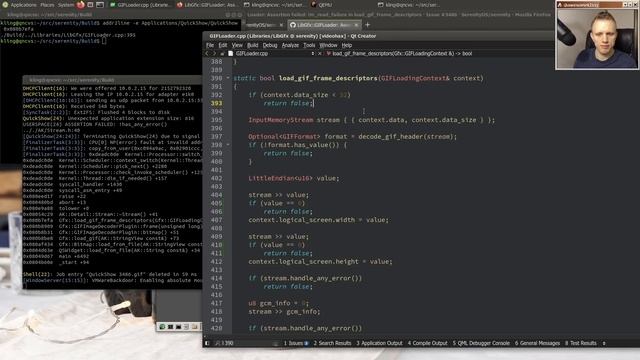Close the SerenityOS/ser... browser tab
Image resolution: width=640 pixels, height=360 pixels.
click(281, 25)
